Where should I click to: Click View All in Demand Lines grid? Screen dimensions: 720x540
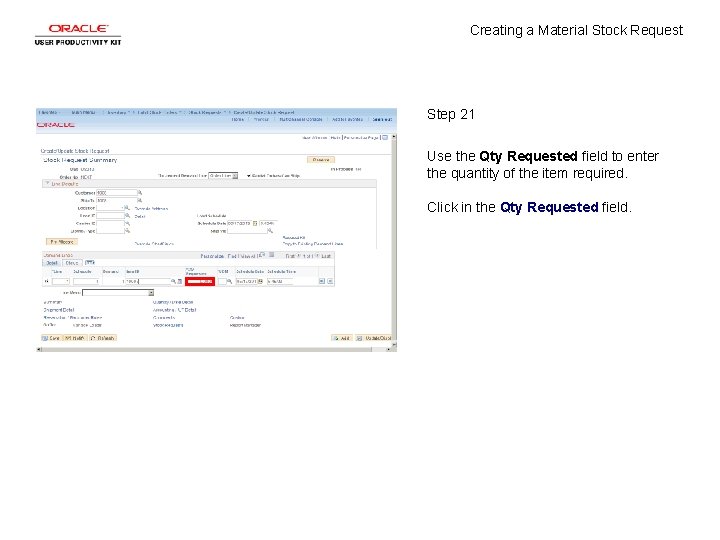click(248, 256)
